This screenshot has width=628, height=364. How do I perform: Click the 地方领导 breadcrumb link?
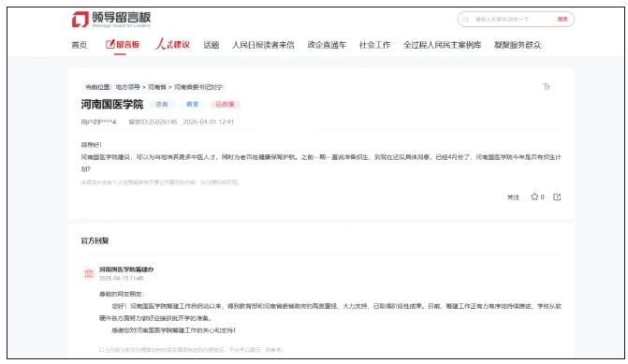tap(128, 87)
